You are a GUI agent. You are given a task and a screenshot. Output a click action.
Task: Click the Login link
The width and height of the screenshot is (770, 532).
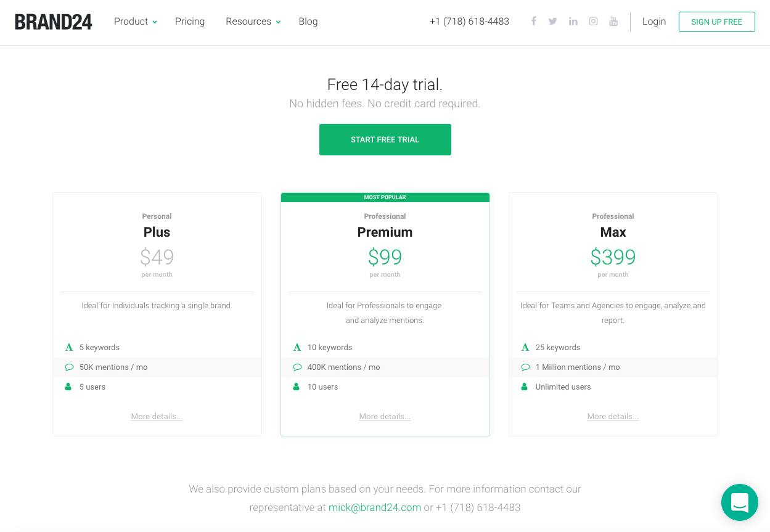653,22
